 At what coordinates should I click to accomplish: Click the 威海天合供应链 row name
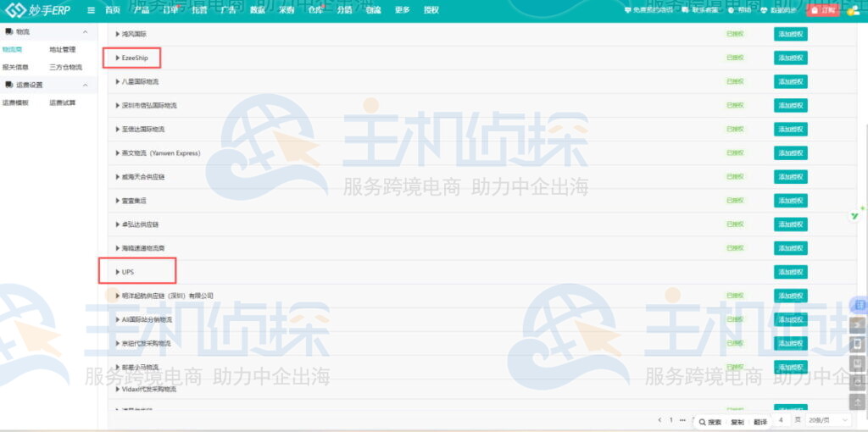[x=143, y=176]
